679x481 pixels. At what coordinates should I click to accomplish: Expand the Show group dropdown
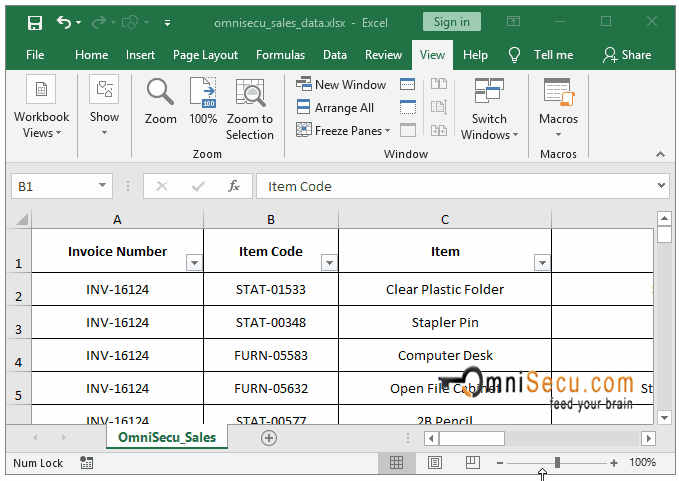pos(104,107)
